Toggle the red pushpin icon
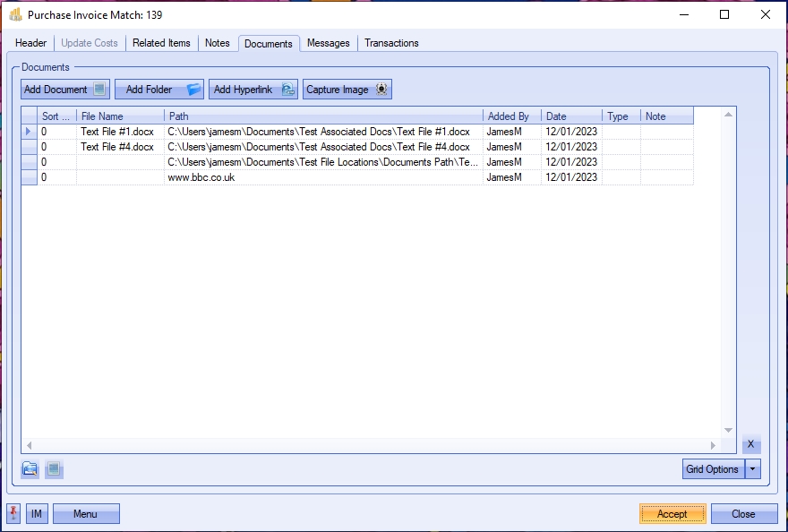The height and width of the screenshot is (532, 788). pos(14,513)
